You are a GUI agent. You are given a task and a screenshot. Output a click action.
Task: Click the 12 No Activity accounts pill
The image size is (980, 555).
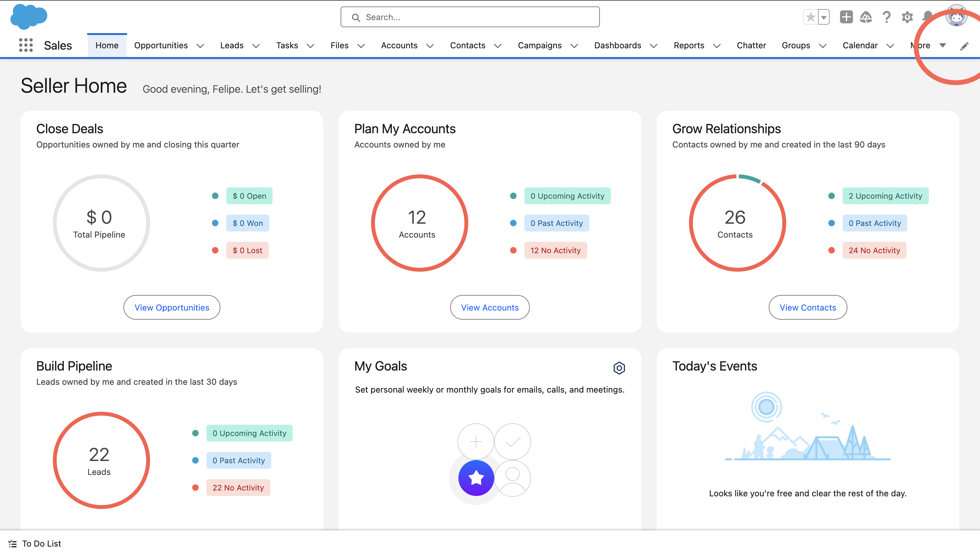point(555,251)
